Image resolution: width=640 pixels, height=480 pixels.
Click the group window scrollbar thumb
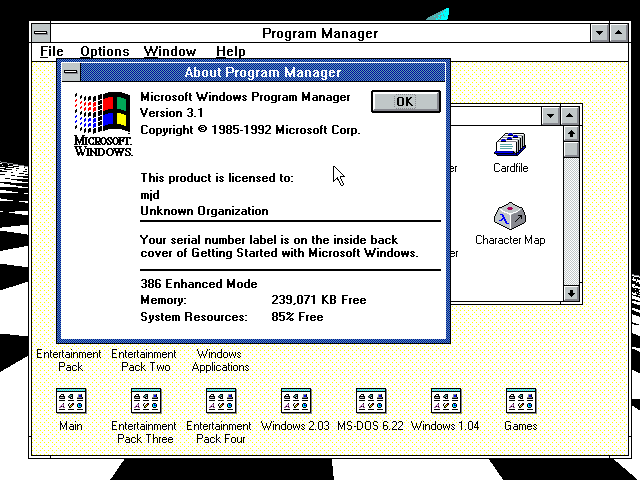tap(571, 149)
